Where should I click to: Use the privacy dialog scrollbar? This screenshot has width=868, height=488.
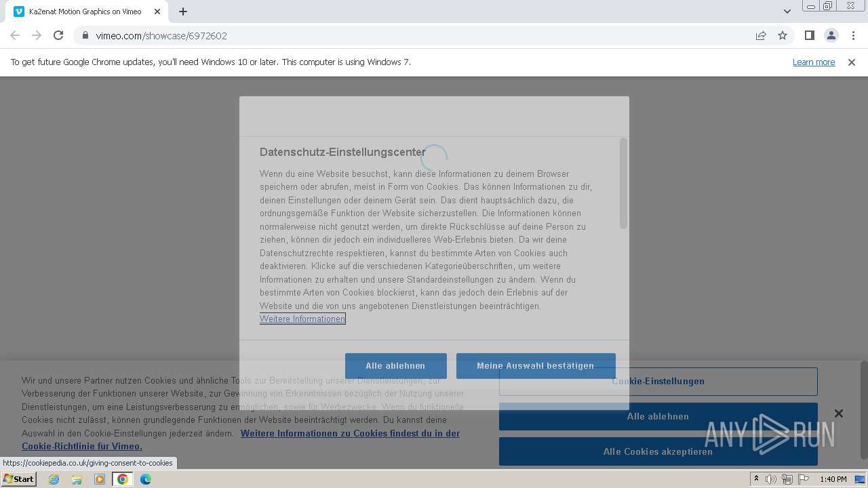point(623,183)
